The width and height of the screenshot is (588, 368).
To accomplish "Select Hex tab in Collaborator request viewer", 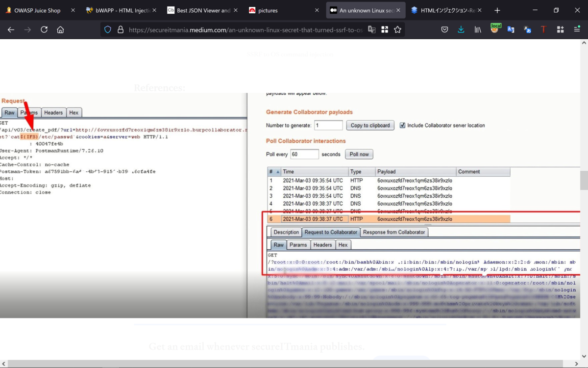I will [x=343, y=245].
